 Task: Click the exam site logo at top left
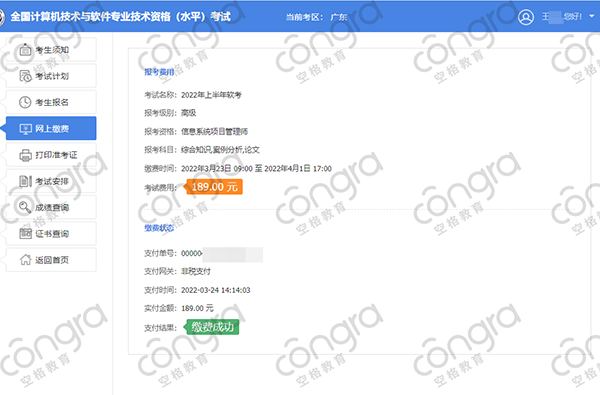coord(2,17)
